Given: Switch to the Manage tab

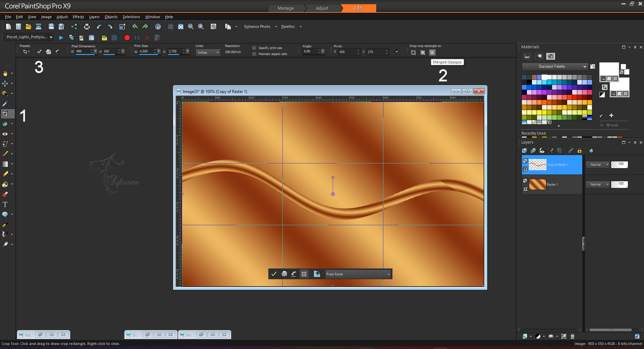Looking at the screenshot, I should tap(286, 8).
